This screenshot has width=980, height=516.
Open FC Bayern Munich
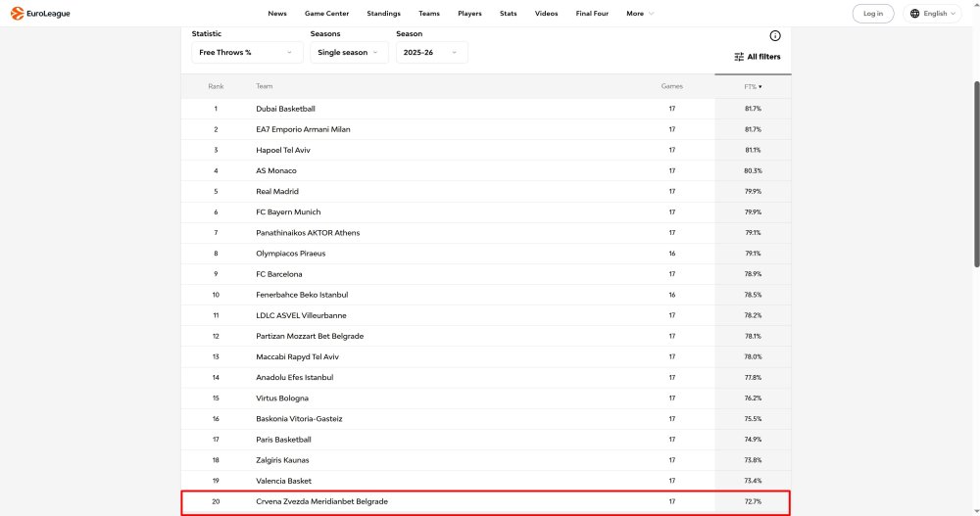click(288, 211)
